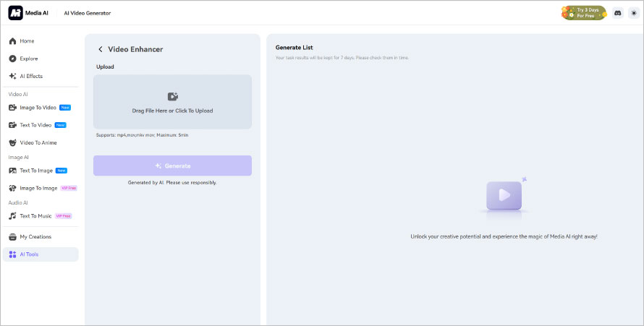Open Text To Music tool
This screenshot has width=644, height=326.
coord(35,216)
